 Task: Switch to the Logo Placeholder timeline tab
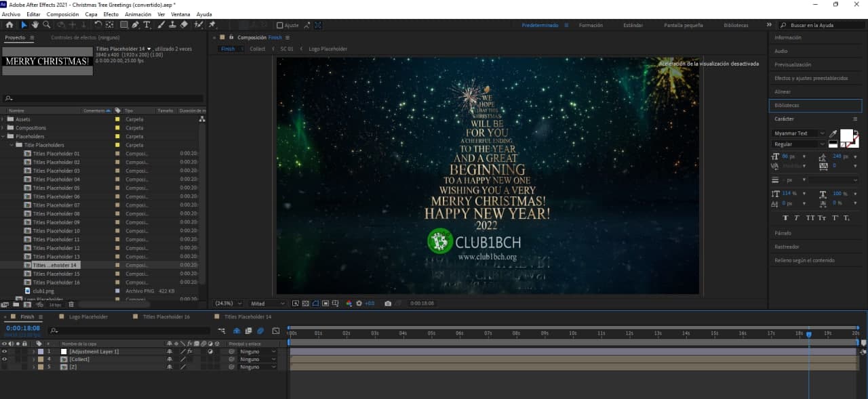pos(88,317)
